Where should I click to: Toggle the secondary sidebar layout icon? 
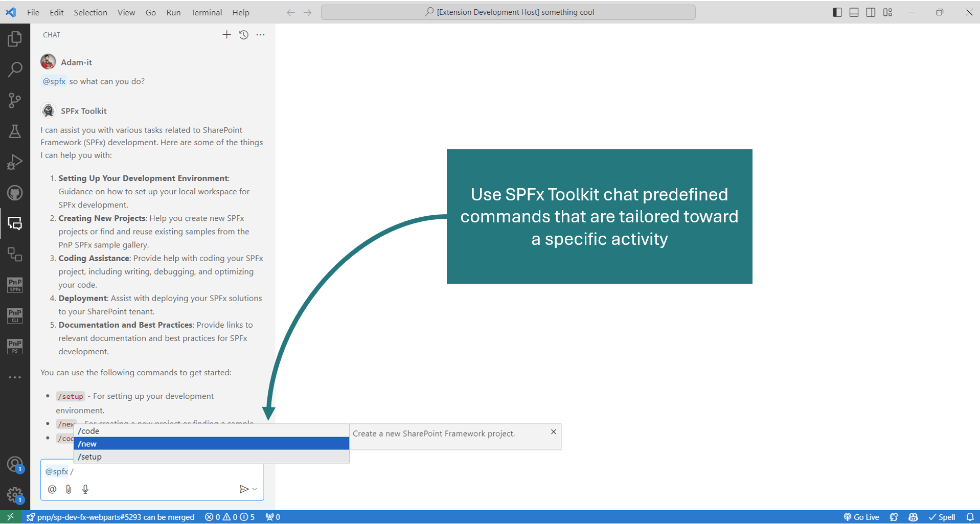tap(871, 12)
